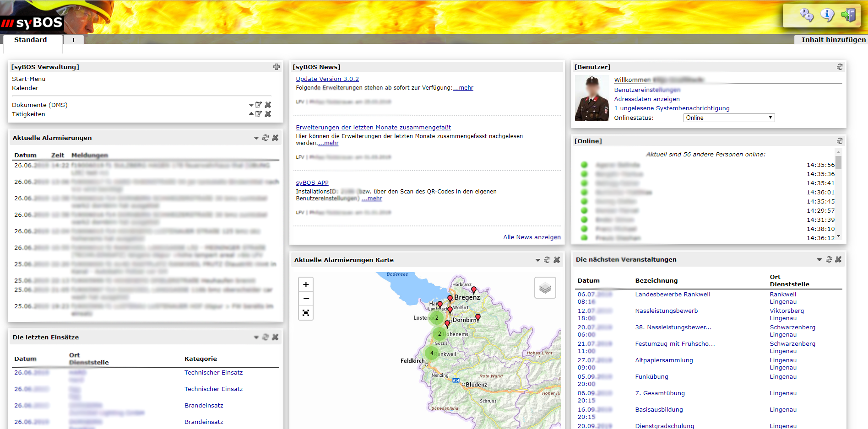The height and width of the screenshot is (429, 868).
Task: Refresh the Online users panel
Action: (840, 141)
